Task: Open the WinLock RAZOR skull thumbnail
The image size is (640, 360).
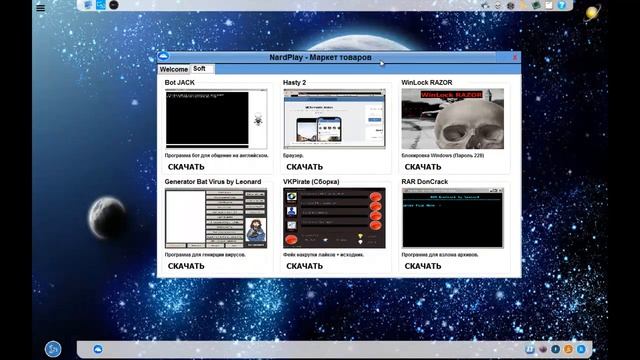Action: [x=453, y=119]
